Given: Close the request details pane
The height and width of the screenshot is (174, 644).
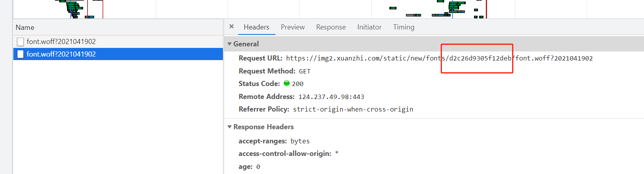Looking at the screenshot, I should pyautogui.click(x=232, y=26).
